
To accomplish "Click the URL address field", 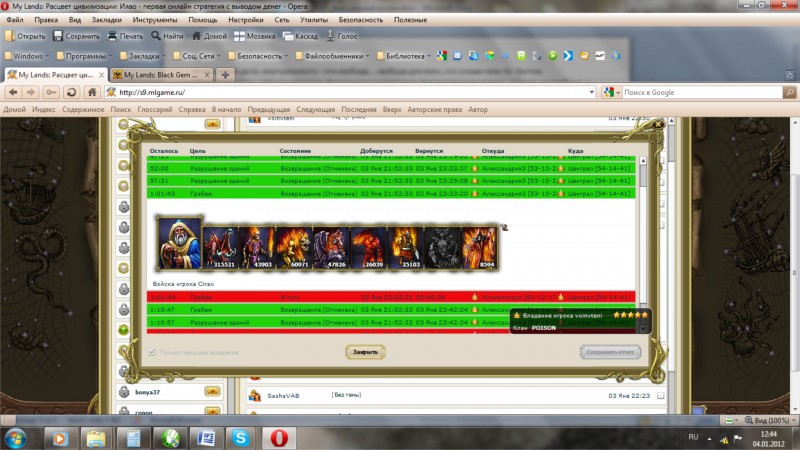I will pos(352,92).
